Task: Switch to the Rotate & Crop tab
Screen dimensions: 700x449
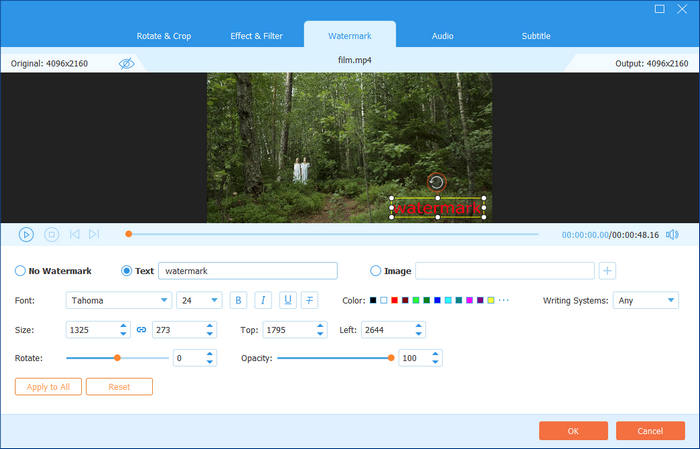Action: (163, 36)
